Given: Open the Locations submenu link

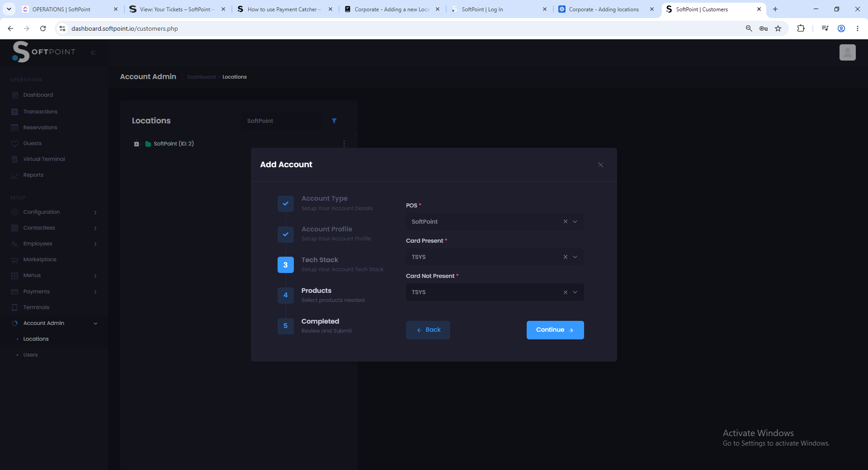Looking at the screenshot, I should coord(36,339).
